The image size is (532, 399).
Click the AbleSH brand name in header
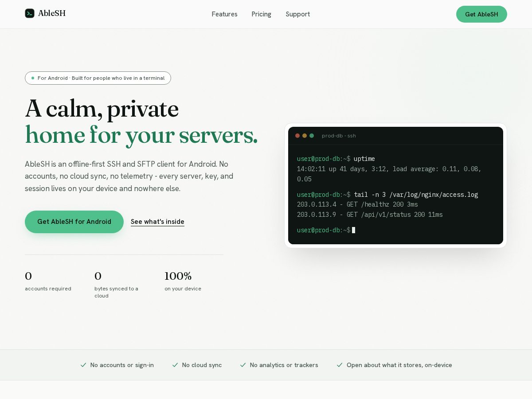click(52, 13)
